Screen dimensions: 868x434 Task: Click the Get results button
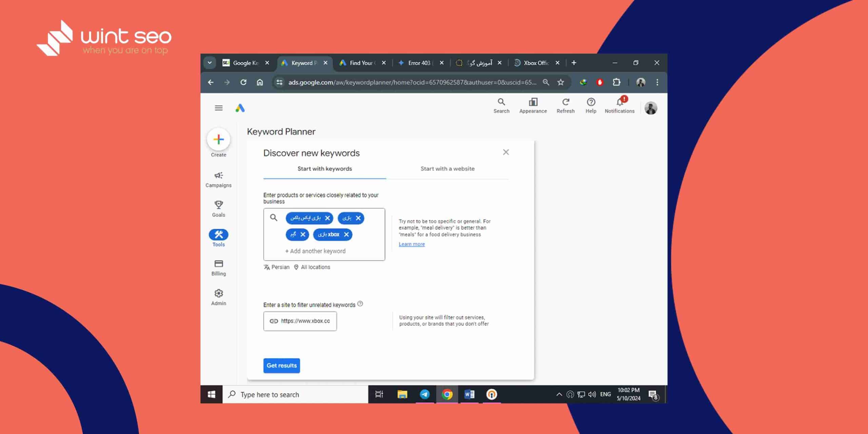tap(282, 366)
